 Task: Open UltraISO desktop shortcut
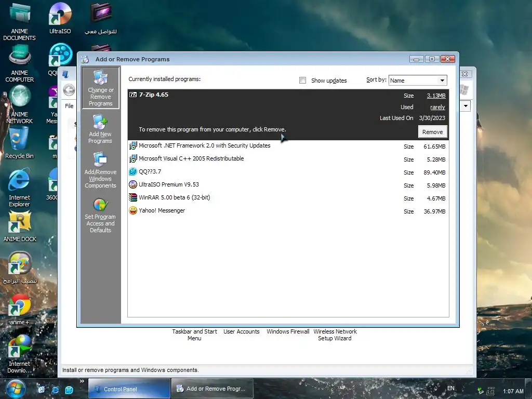[x=60, y=18]
